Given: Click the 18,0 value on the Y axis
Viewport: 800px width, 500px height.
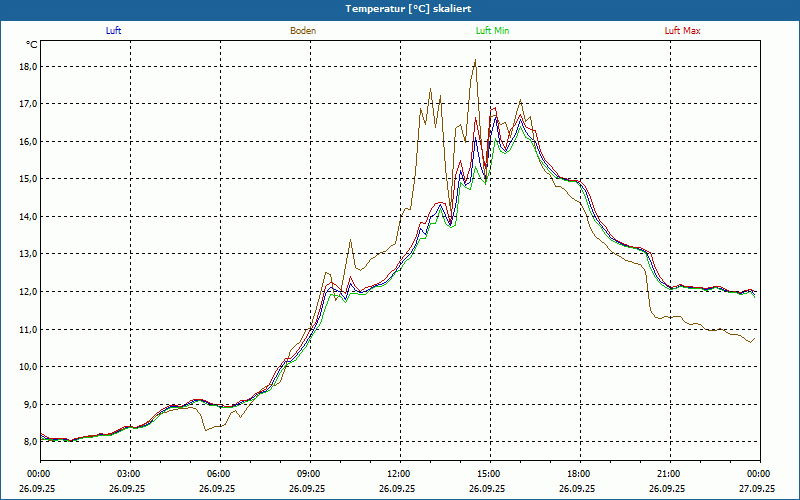Looking at the screenshot, I should click(x=27, y=67).
